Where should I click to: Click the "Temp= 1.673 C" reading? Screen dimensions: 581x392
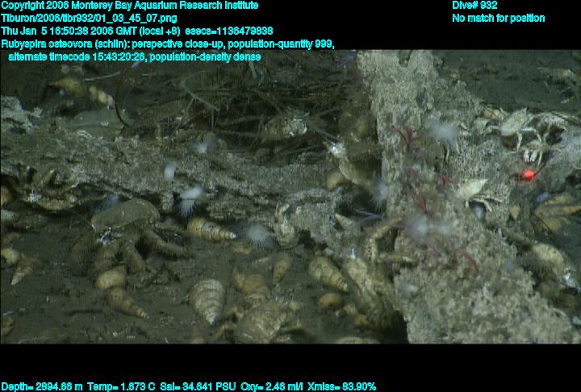[121, 387]
